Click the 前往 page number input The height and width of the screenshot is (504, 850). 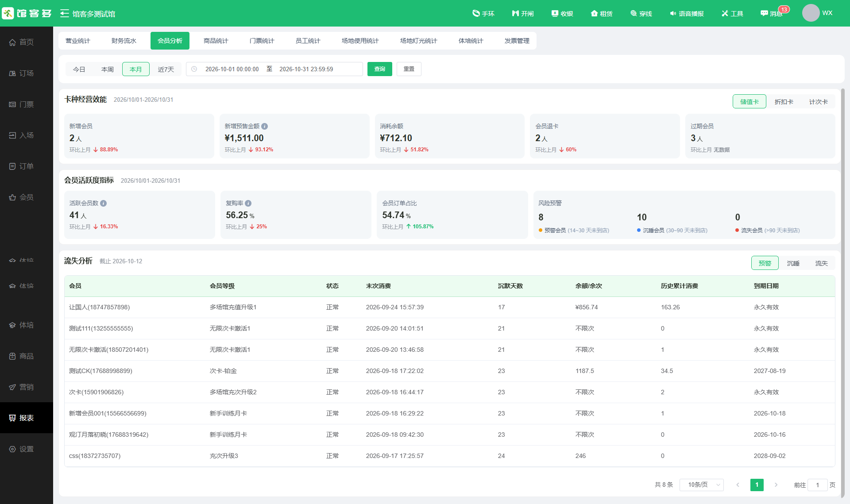point(818,485)
